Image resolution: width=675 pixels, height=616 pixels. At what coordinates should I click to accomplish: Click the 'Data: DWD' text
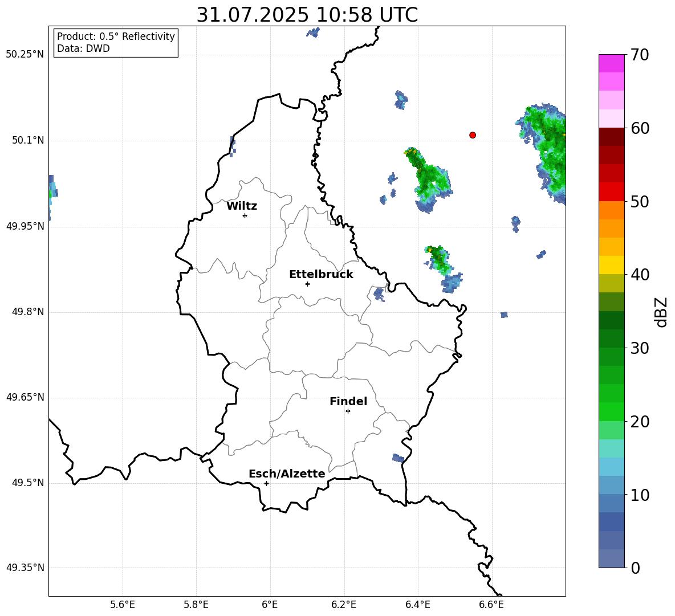pyautogui.click(x=83, y=48)
